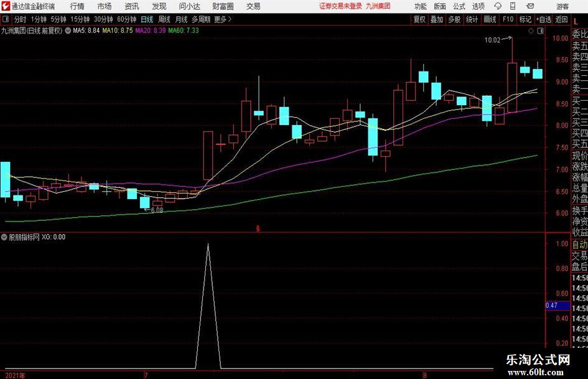Click the 通达信 red logo icon
The height and width of the screenshot is (379, 588).
[x=5, y=6]
